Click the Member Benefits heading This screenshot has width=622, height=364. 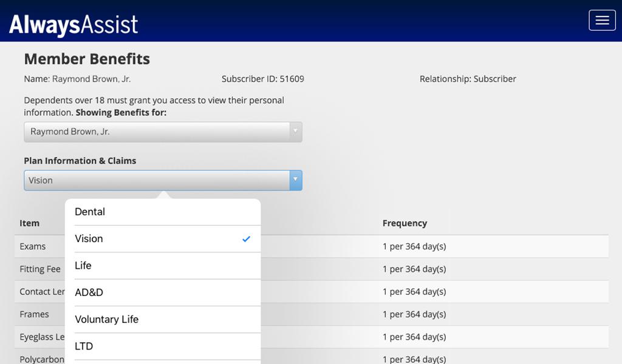pos(87,59)
